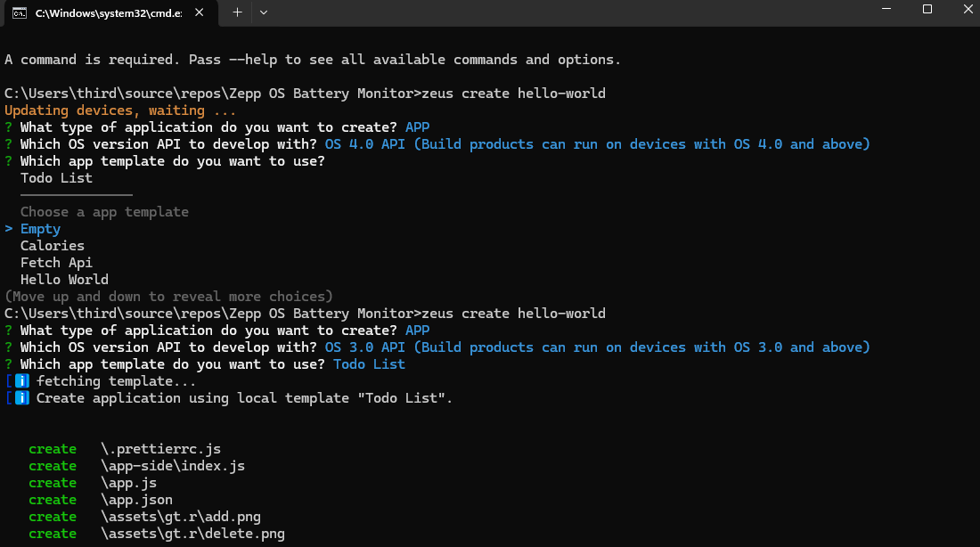Click the "OS 3.0 API" version answer

click(361, 347)
